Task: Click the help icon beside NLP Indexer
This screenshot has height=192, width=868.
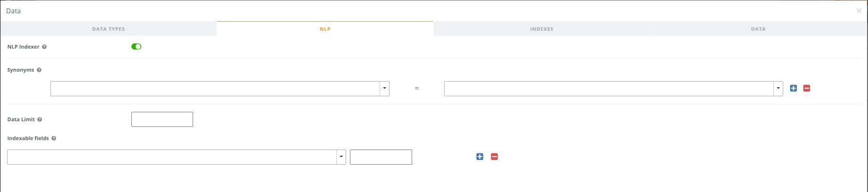Action: pos(44,47)
